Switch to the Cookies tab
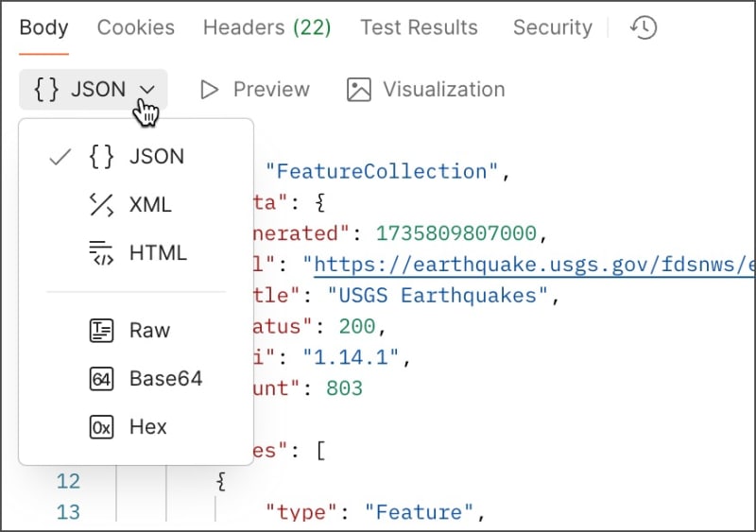Image resolution: width=756 pixels, height=532 pixels. tap(136, 27)
